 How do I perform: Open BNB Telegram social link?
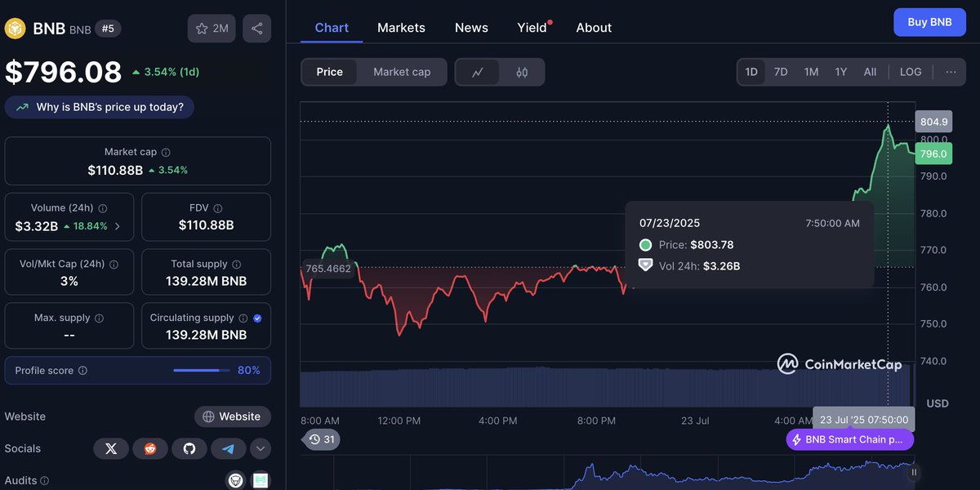pos(229,448)
